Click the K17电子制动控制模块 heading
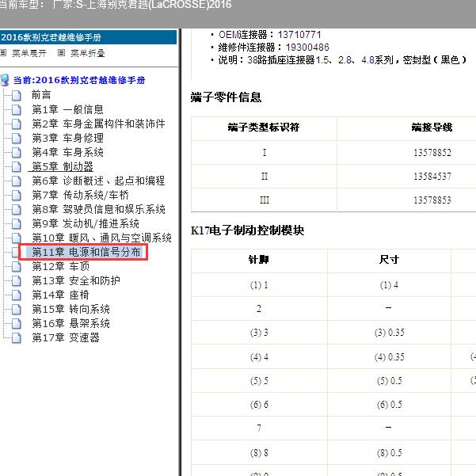 (247, 230)
